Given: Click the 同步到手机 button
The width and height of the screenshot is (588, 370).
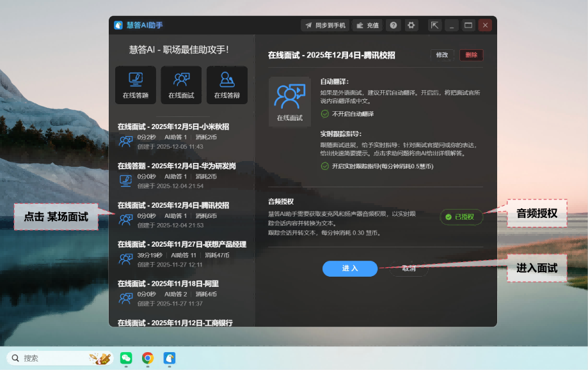Looking at the screenshot, I should (x=325, y=26).
